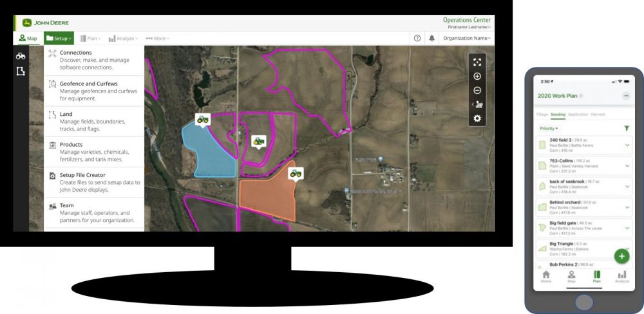Choose Land from Setup menu
The width and height of the screenshot is (644, 314).
pos(94,122)
